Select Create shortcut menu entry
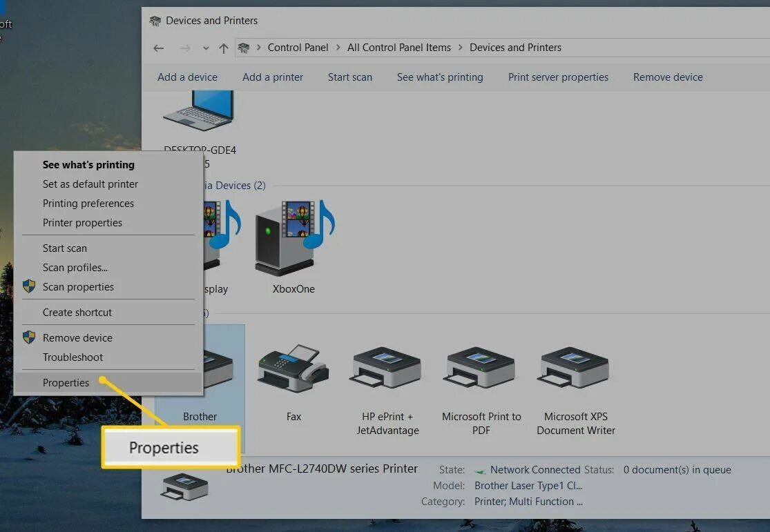 77,313
